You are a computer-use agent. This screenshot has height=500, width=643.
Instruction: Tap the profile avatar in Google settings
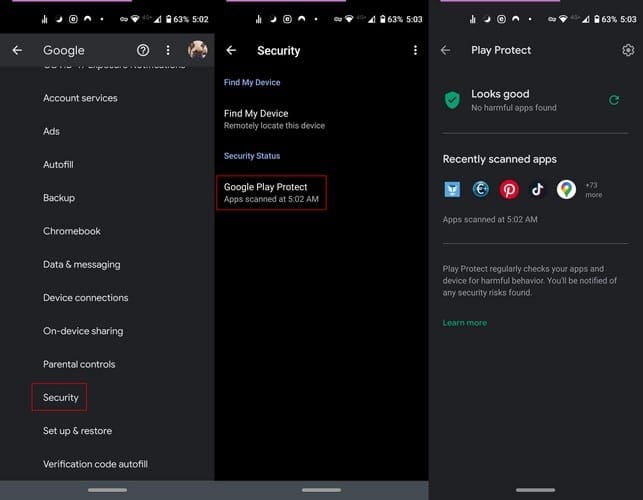198,50
